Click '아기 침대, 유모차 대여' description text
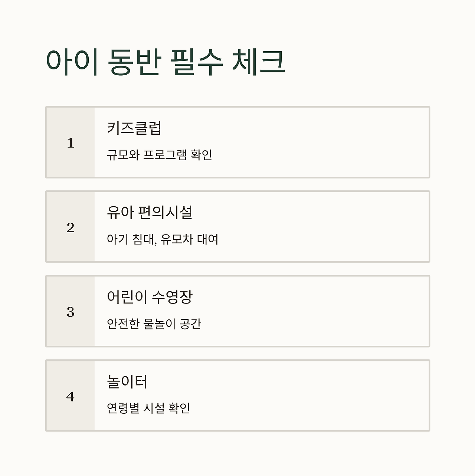Screen dimensions: 475x476 pos(163,239)
